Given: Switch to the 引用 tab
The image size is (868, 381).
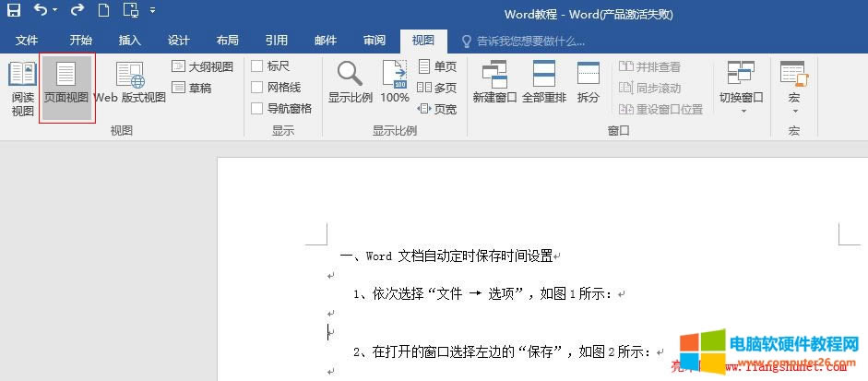Looking at the screenshot, I should 276,41.
